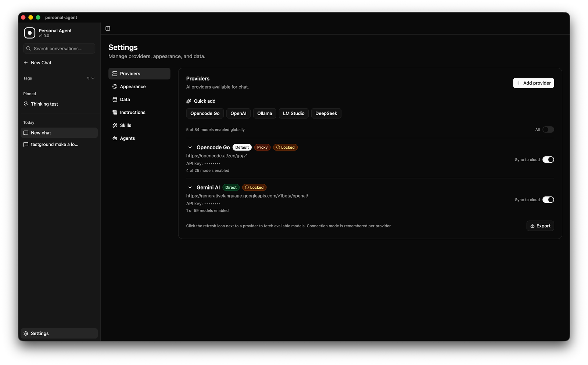The width and height of the screenshot is (588, 365).
Task: Click '1 of 59 models enabled' text
Action: point(207,210)
